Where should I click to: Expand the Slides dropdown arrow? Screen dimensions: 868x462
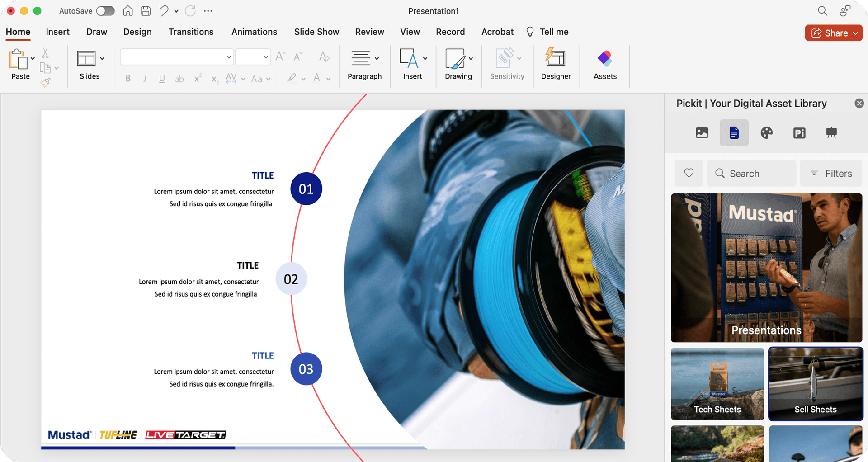[102, 59]
